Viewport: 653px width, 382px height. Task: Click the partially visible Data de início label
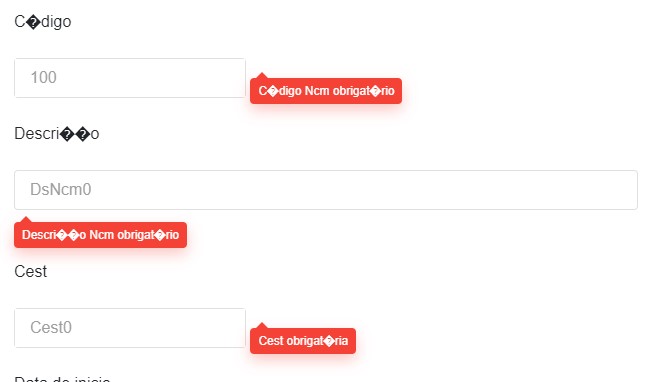[x=62, y=379]
